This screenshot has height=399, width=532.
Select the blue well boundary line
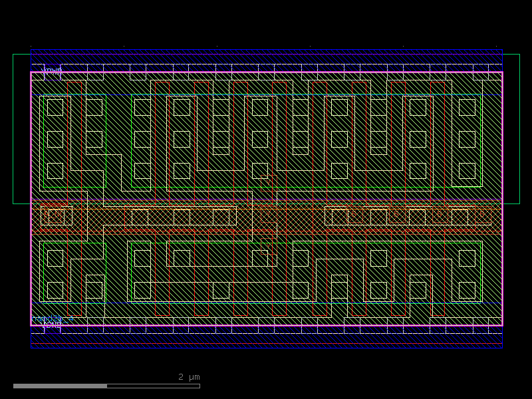click(266, 50)
